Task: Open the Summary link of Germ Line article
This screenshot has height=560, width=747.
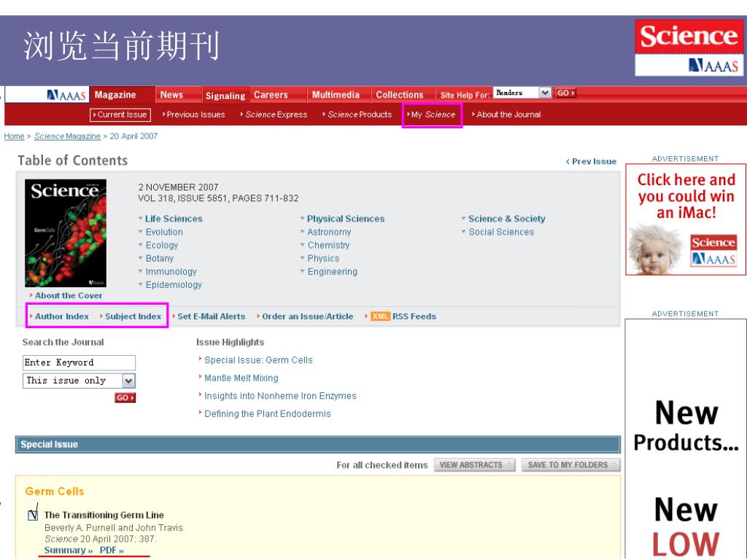Action: pyautogui.click(x=69, y=550)
